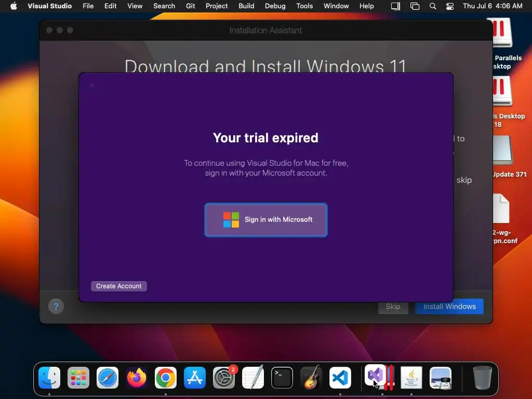The image size is (532, 399).
Task: Open Finder from the dock
Action: pos(49,378)
